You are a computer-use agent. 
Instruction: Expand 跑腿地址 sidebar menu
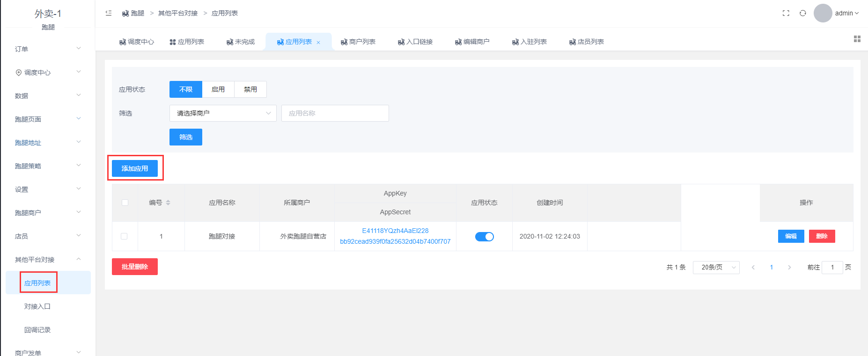coord(48,142)
